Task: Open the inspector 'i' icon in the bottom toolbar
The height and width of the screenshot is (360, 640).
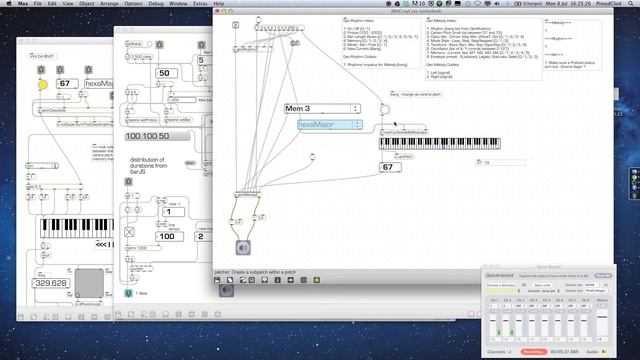Action: [278, 280]
